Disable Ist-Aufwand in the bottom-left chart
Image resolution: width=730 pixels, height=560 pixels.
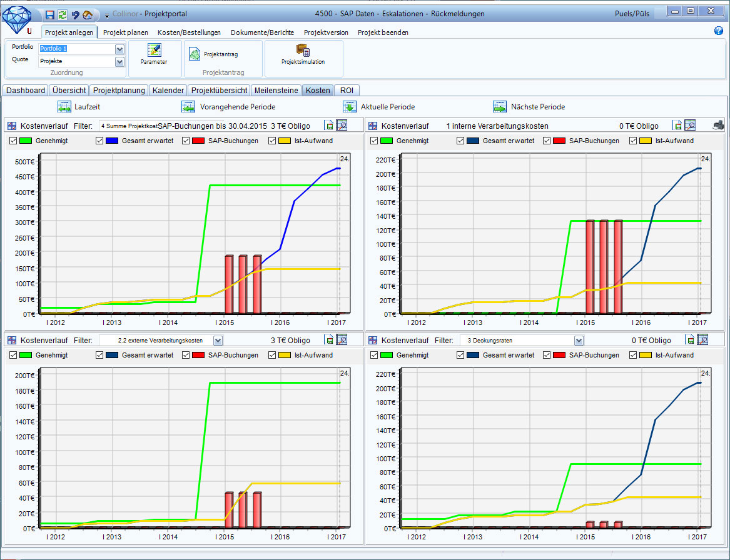coord(272,356)
